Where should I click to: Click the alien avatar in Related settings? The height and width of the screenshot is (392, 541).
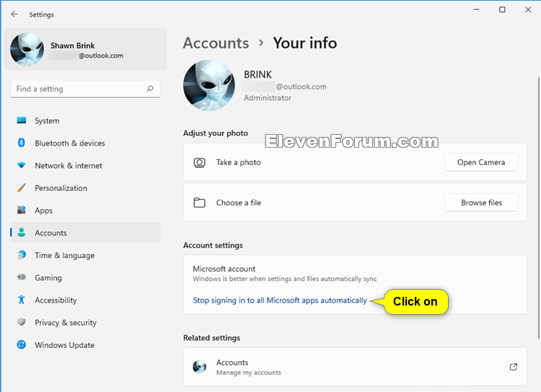199,367
